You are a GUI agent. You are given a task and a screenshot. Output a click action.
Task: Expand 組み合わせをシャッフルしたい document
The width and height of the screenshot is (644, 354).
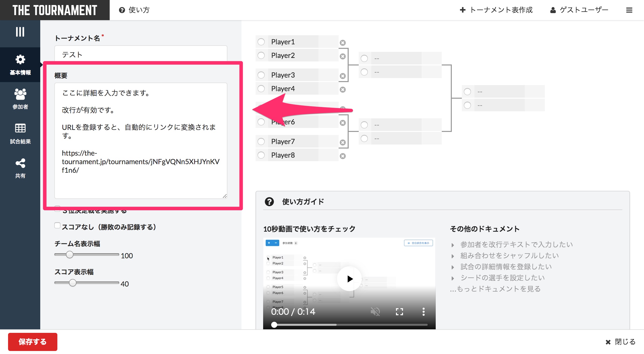pyautogui.click(x=509, y=256)
